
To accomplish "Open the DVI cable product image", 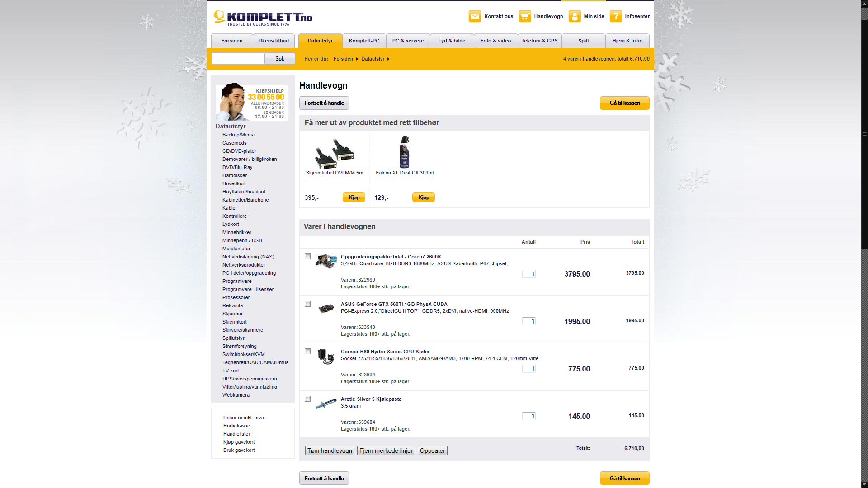I will pyautogui.click(x=335, y=153).
